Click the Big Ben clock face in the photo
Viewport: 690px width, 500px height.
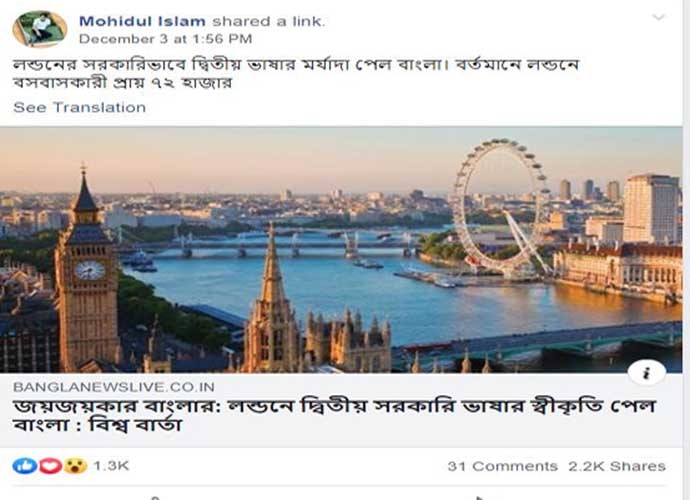pos(89,269)
